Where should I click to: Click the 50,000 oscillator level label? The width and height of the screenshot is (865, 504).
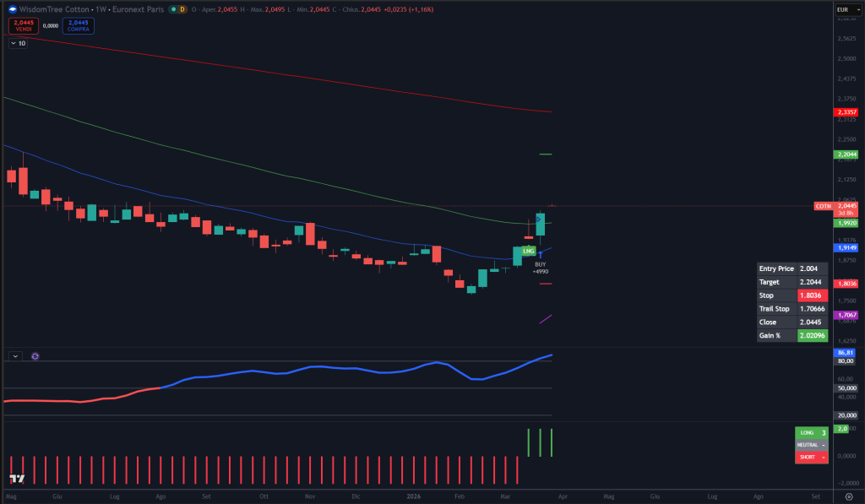(846, 388)
